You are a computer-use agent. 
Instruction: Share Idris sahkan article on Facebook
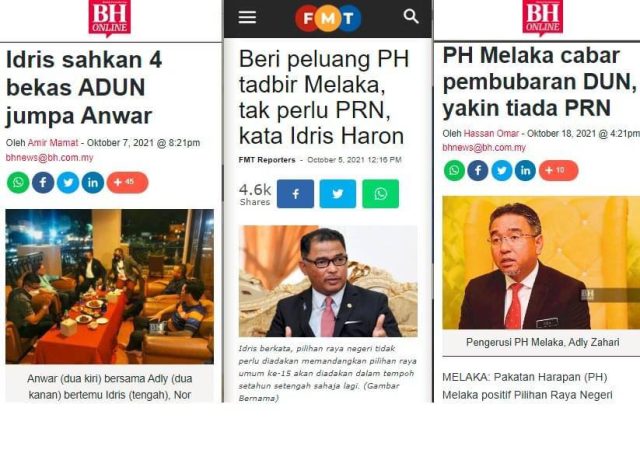[x=43, y=182]
